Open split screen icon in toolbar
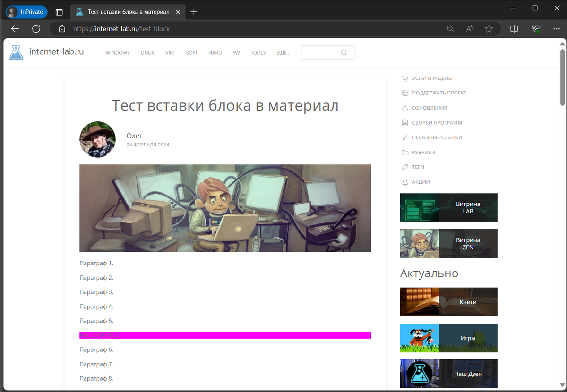Screen dimensions: 567x392 pyautogui.click(x=514, y=29)
